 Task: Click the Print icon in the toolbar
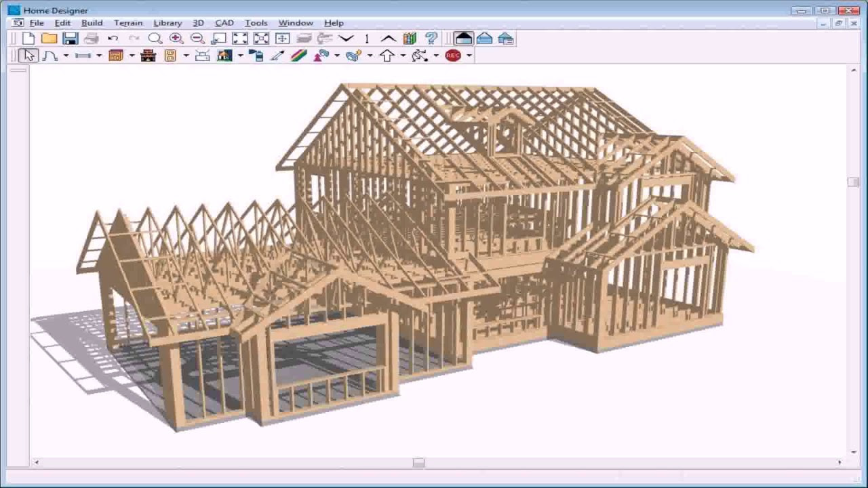[x=92, y=39]
